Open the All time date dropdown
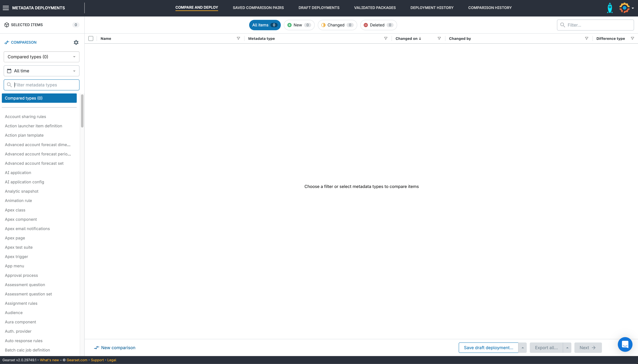This screenshot has width=638, height=364. (42, 71)
